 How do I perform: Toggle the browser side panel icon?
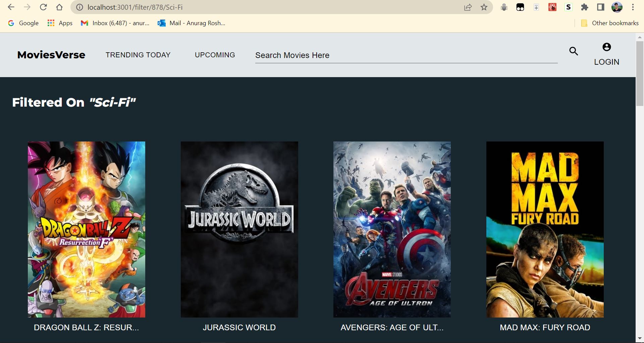point(601,7)
